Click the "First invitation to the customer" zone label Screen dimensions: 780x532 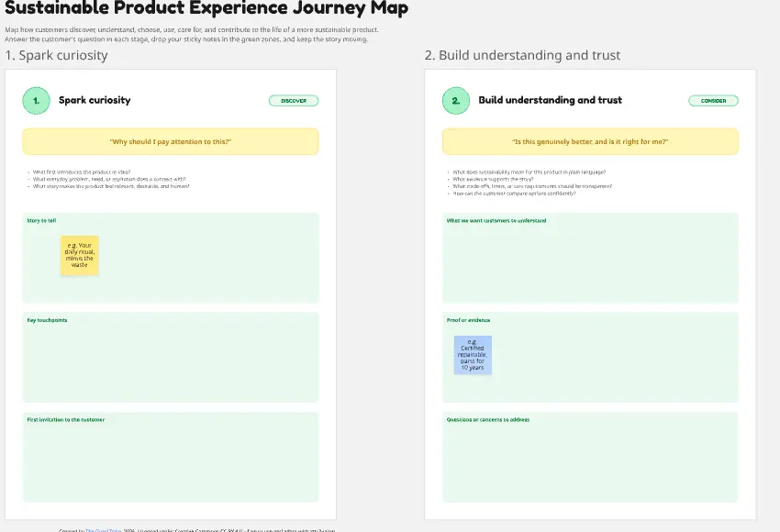coord(66,419)
